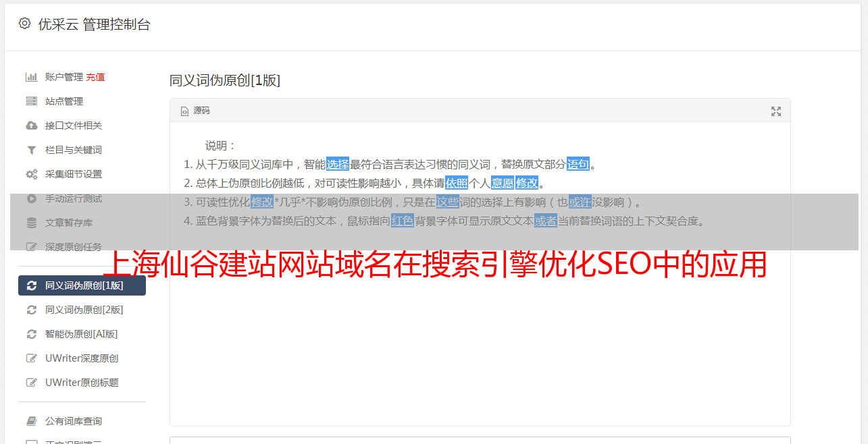Click highlighted word 选择 in editor
The height and width of the screenshot is (444, 868).
(338, 164)
